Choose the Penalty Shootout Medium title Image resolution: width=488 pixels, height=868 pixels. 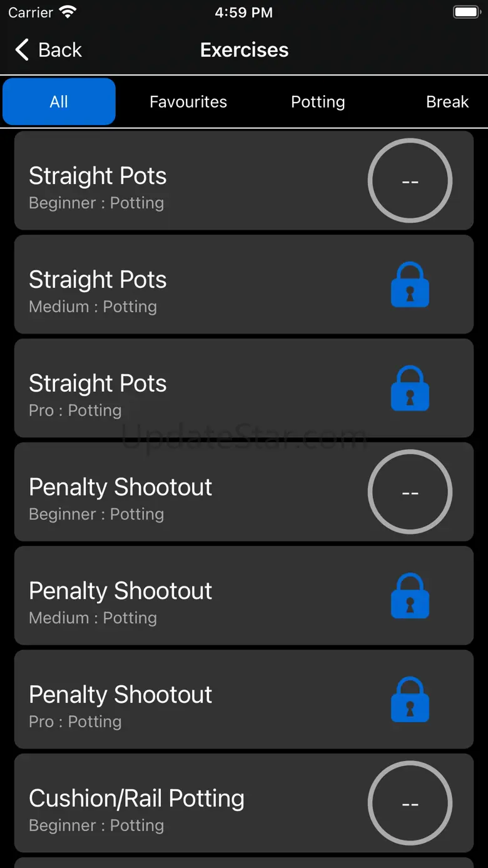pyautogui.click(x=121, y=591)
